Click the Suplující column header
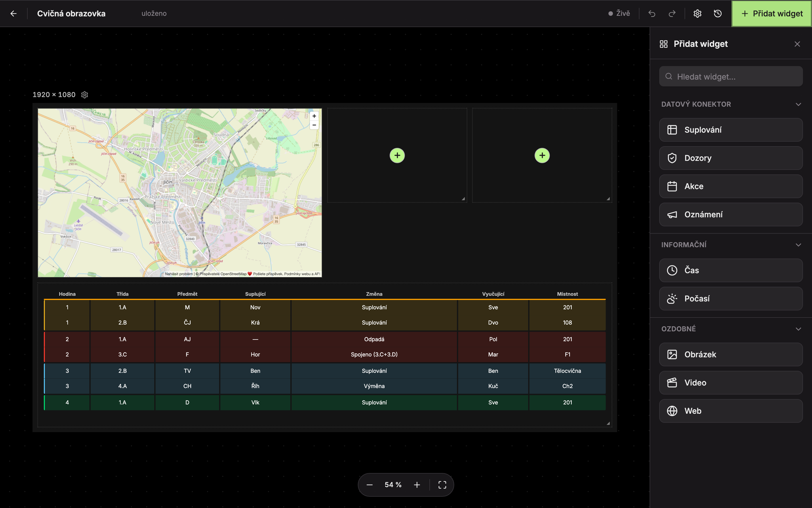This screenshot has width=812, height=508. tap(255, 294)
